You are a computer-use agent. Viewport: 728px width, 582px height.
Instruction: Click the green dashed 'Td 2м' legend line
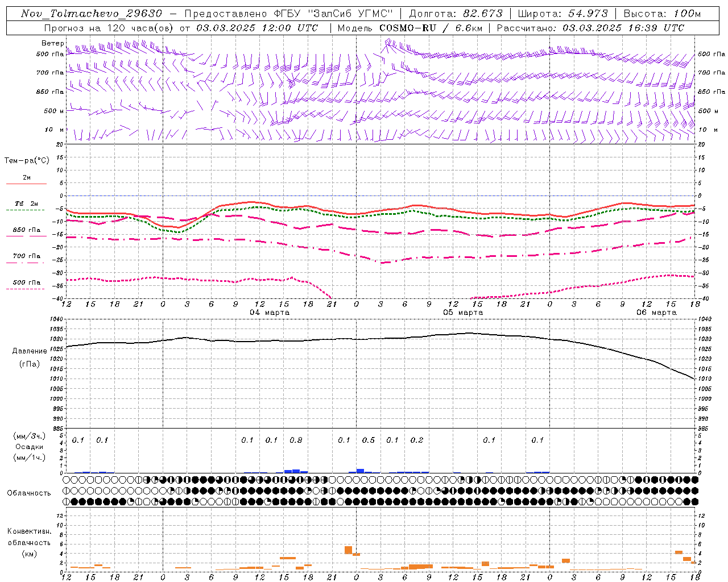click(x=25, y=210)
